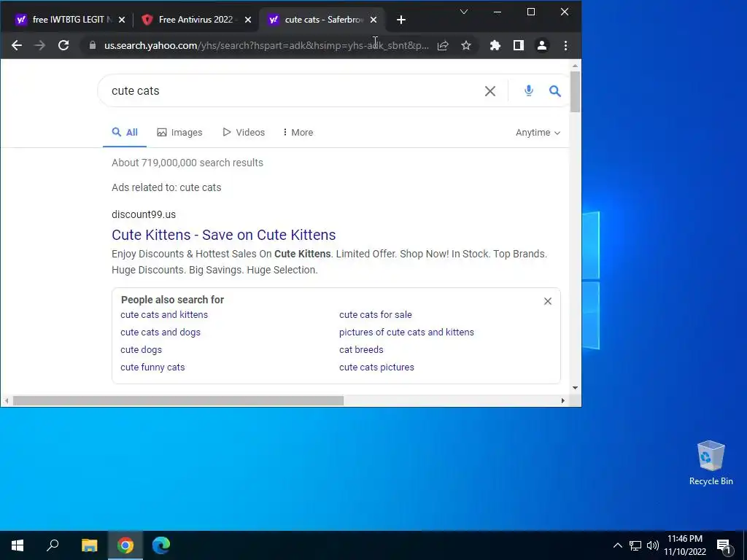Screen dimensions: 747x560
Task: Open a new browser tab
Action: click(x=401, y=20)
